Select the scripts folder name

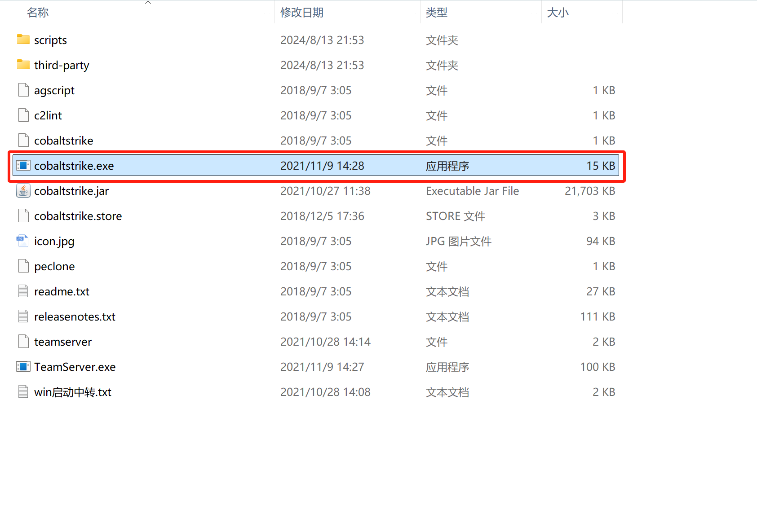coord(50,40)
